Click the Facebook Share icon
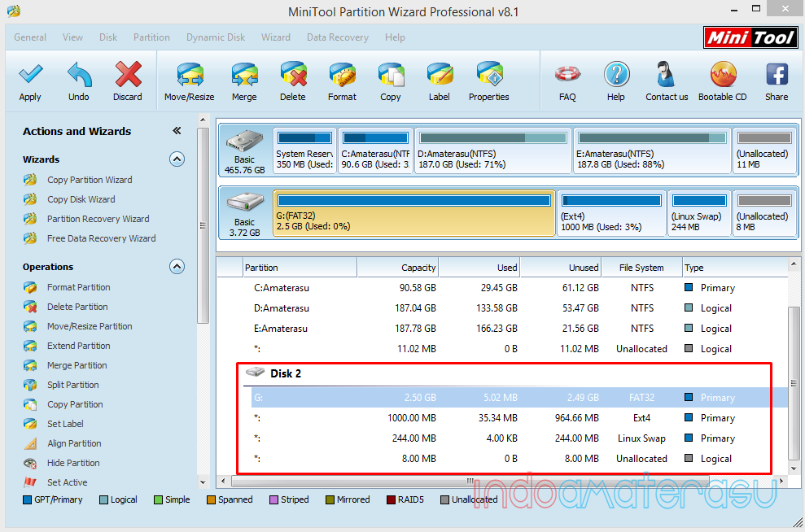The height and width of the screenshot is (532, 805). coord(777,74)
